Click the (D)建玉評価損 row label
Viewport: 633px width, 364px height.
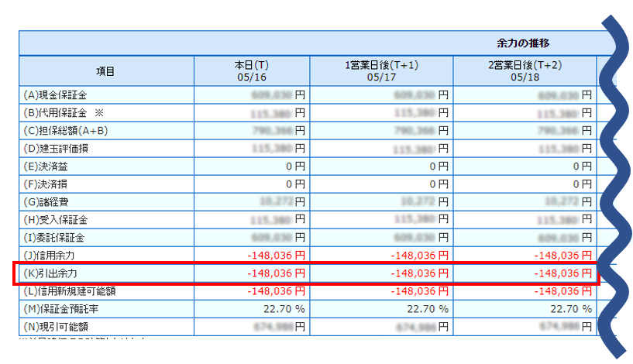click(56, 148)
